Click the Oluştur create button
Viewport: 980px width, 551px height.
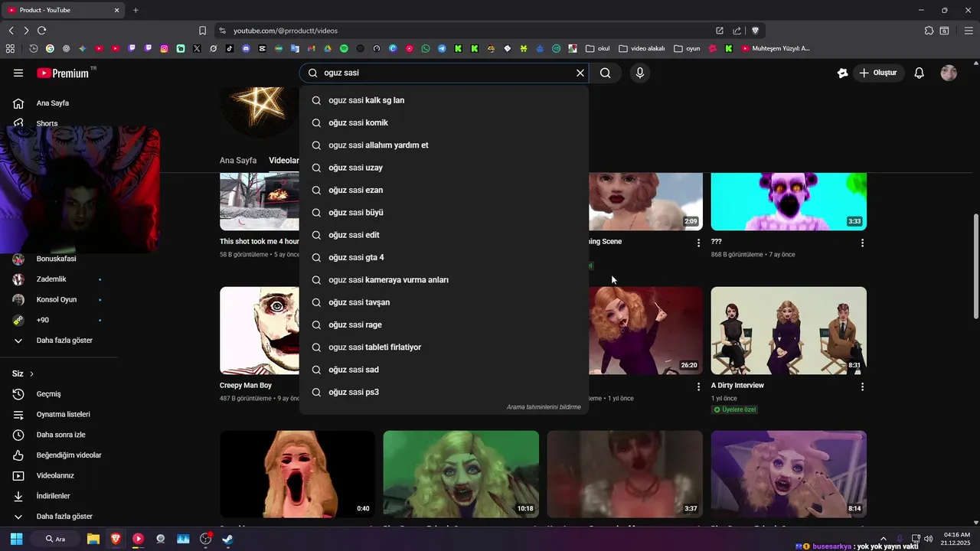tap(877, 73)
